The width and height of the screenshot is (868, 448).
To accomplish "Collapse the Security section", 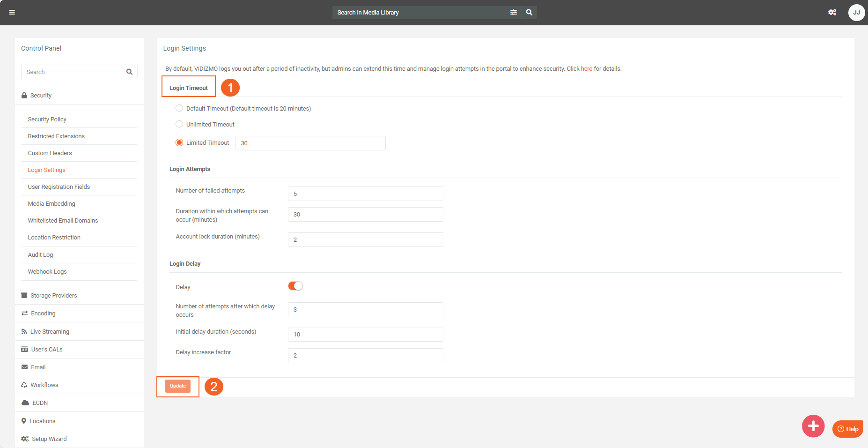I will coord(41,96).
